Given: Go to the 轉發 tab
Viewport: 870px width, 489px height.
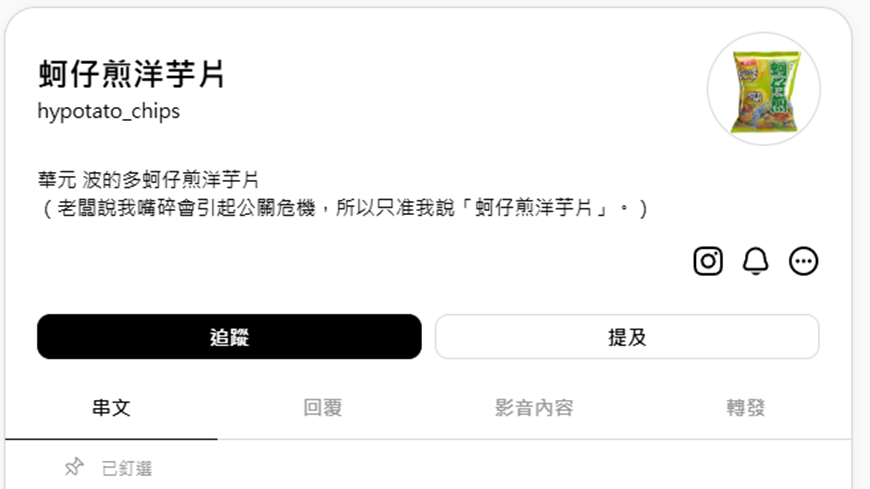Looking at the screenshot, I should click(746, 408).
